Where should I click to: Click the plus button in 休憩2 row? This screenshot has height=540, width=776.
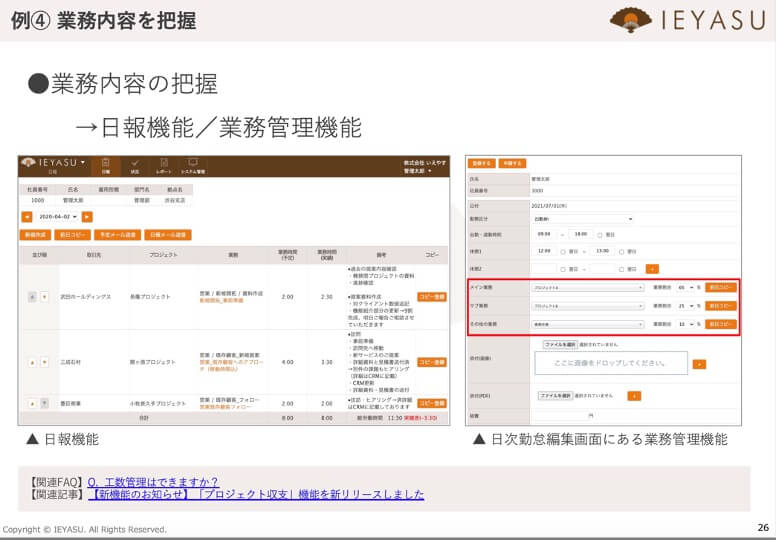(652, 268)
